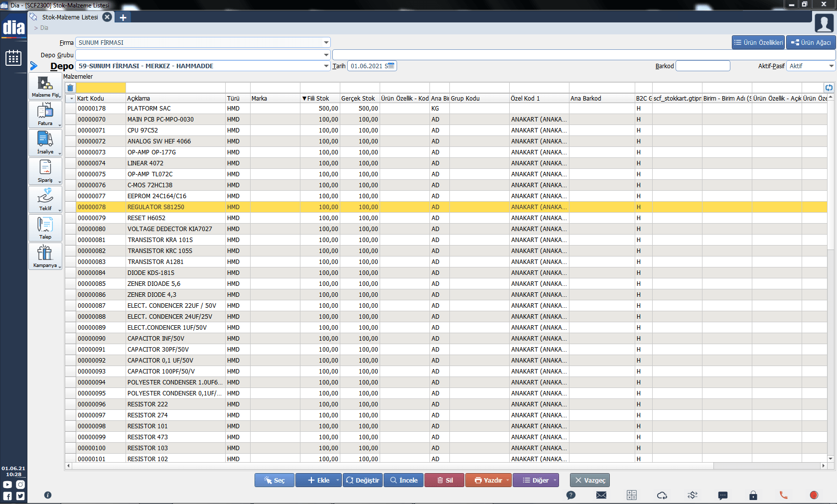
Task: Click the Vazgeç button
Action: click(590, 480)
